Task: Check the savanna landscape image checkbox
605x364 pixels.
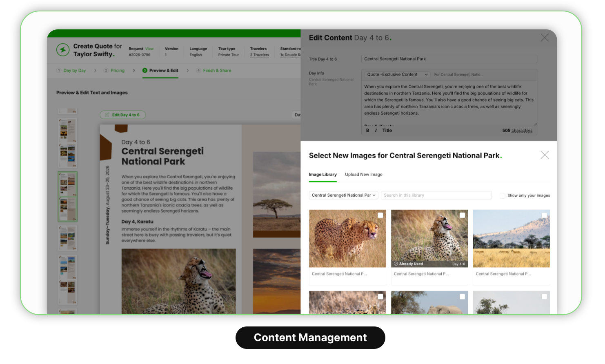Action: point(544,215)
